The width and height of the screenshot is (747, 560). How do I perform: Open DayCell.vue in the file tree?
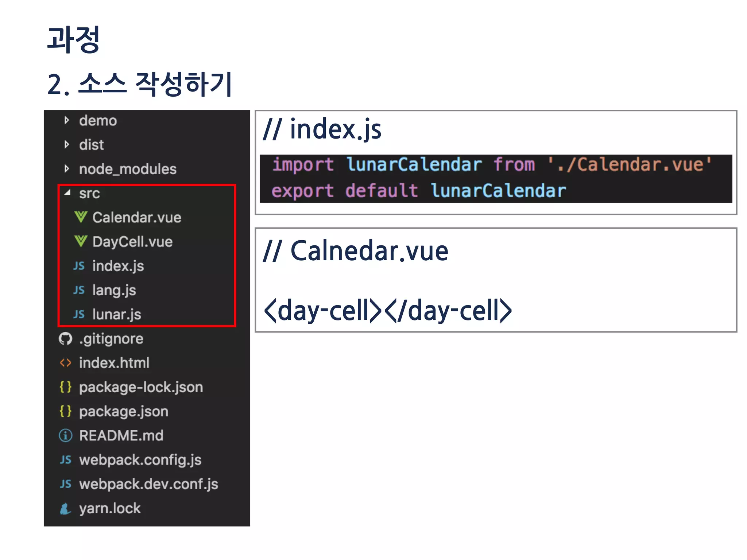tap(132, 242)
